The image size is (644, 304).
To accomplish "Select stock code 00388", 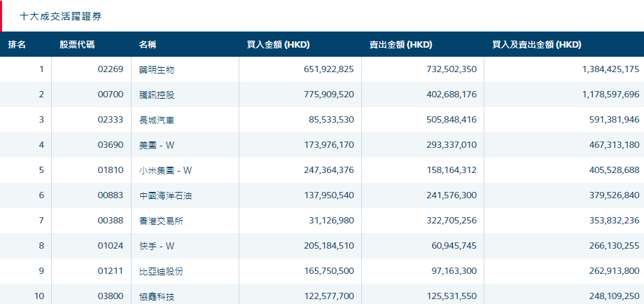I will click(111, 220).
